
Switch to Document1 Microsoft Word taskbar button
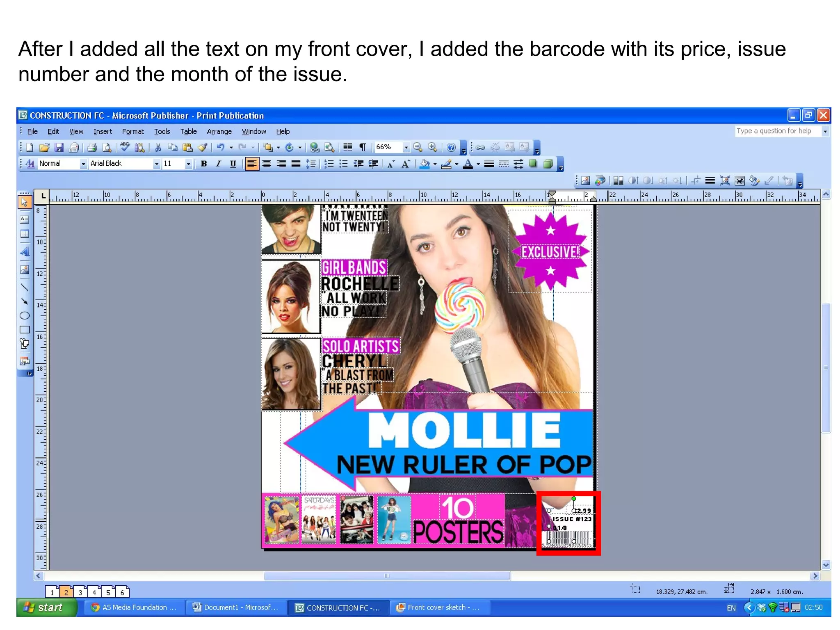point(236,607)
